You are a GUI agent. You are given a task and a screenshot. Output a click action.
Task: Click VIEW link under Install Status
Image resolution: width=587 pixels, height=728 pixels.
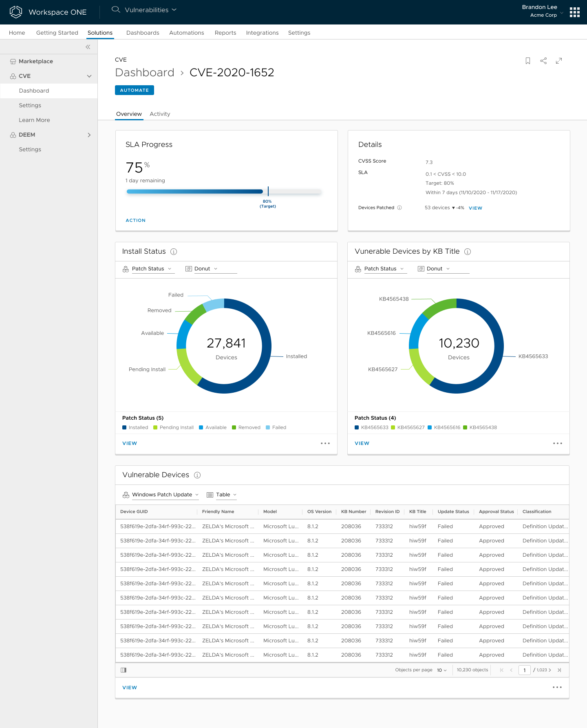pyautogui.click(x=130, y=443)
